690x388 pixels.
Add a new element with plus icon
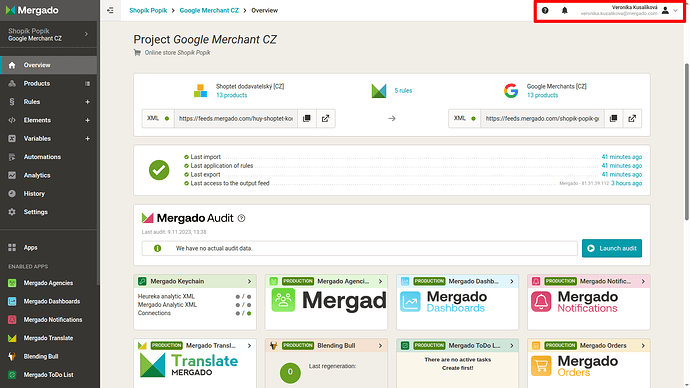pyautogui.click(x=87, y=120)
